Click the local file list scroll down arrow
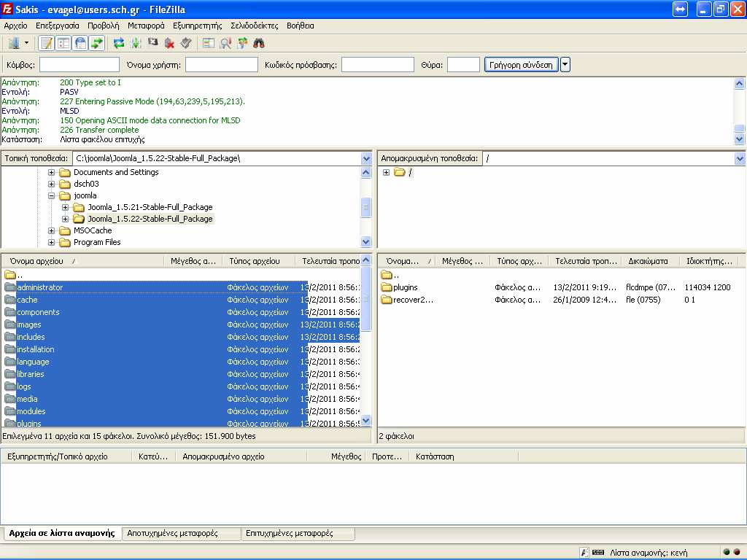 366,420
